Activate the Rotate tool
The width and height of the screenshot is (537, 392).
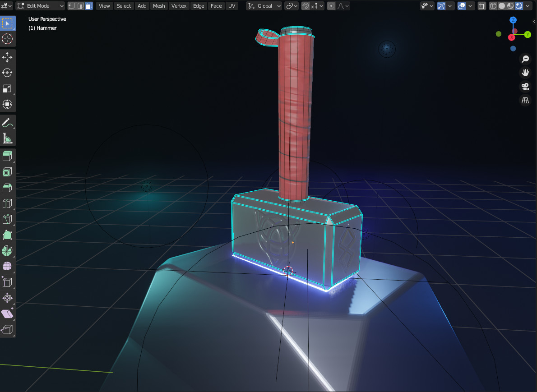coord(8,73)
